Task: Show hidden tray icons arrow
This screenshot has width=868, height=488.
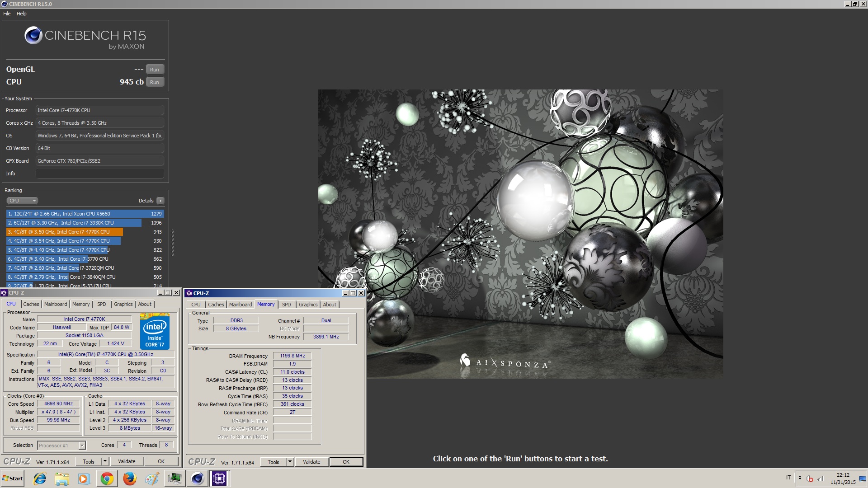Action: coord(800,478)
